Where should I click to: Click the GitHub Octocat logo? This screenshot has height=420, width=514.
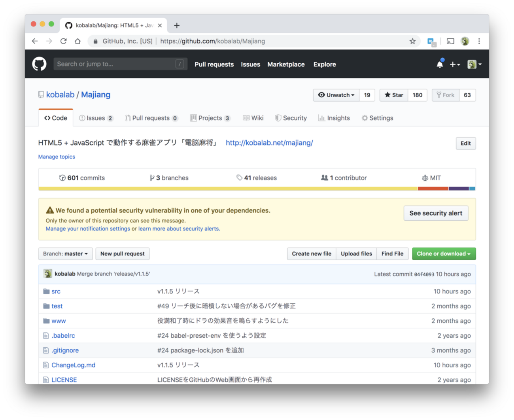[x=39, y=64]
